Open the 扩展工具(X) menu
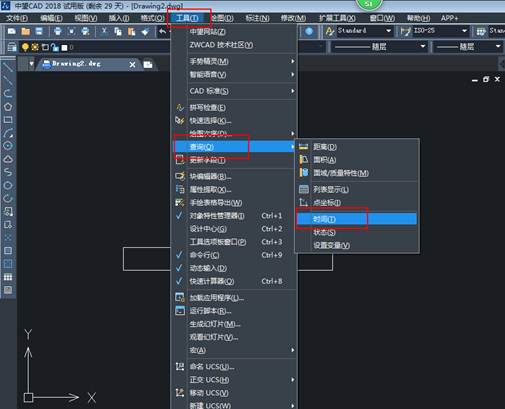The height and width of the screenshot is (409, 505). [337, 18]
